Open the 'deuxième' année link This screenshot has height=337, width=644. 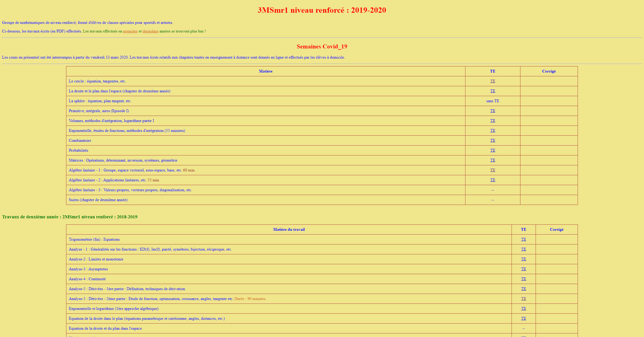(x=150, y=31)
